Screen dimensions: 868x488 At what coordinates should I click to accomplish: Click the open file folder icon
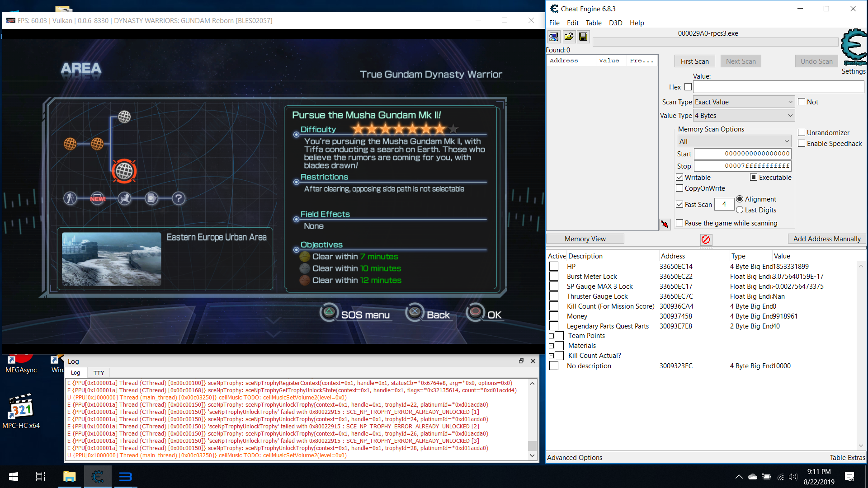(569, 37)
